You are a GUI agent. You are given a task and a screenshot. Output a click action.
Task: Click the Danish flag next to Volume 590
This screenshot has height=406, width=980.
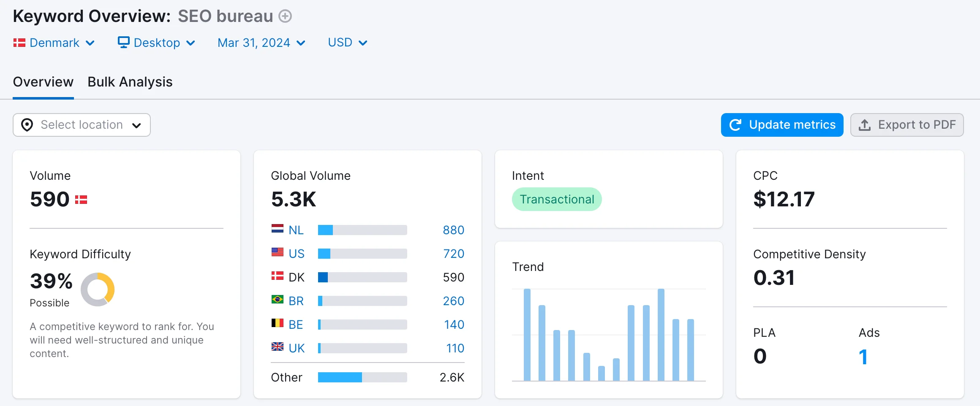(x=81, y=199)
